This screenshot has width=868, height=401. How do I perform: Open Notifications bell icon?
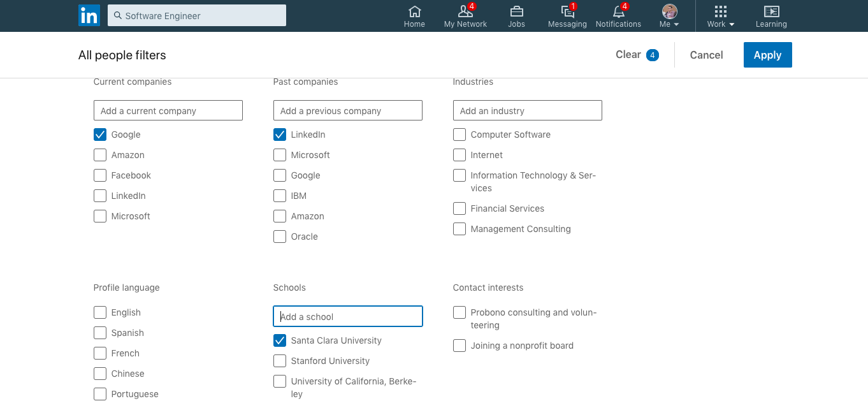point(618,11)
